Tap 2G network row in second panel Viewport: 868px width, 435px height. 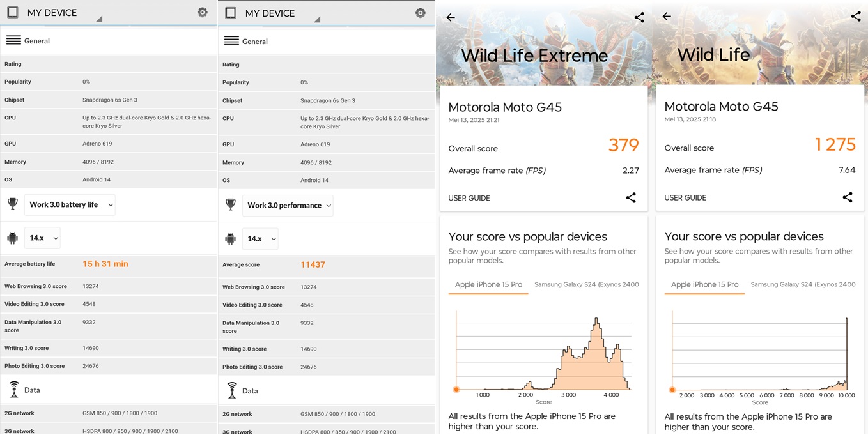tap(327, 414)
